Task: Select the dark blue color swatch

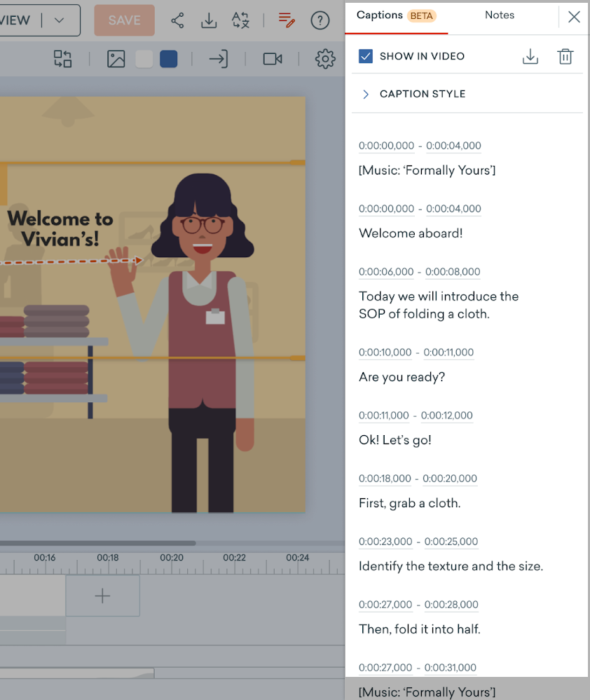Action: click(168, 59)
